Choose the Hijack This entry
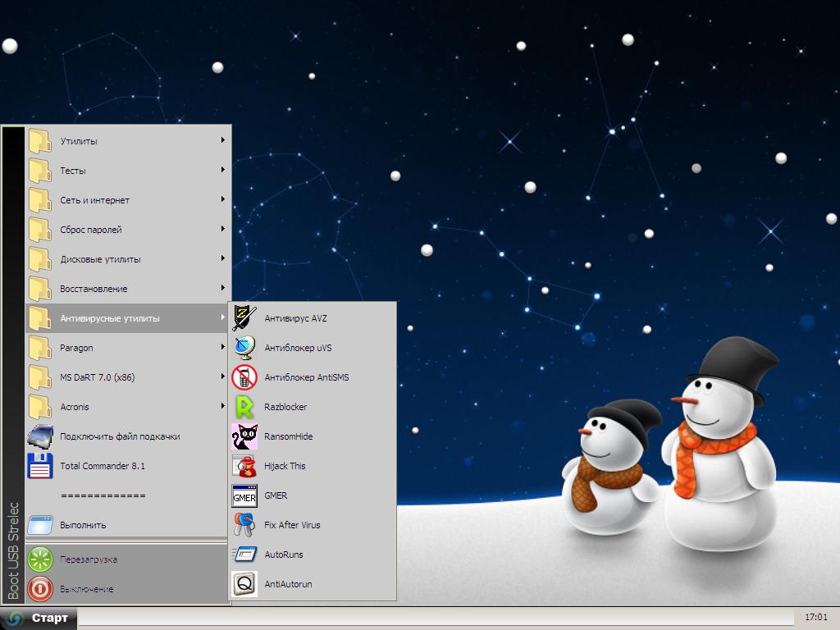840x630 pixels. pyautogui.click(x=285, y=466)
